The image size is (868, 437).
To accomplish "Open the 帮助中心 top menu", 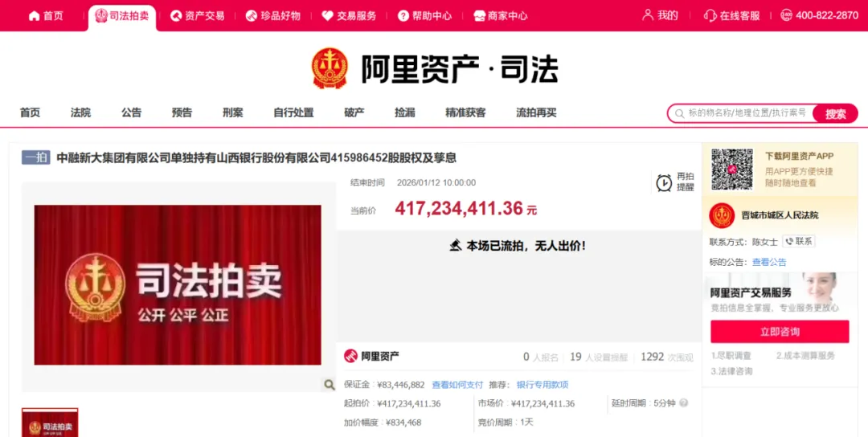I will [425, 15].
